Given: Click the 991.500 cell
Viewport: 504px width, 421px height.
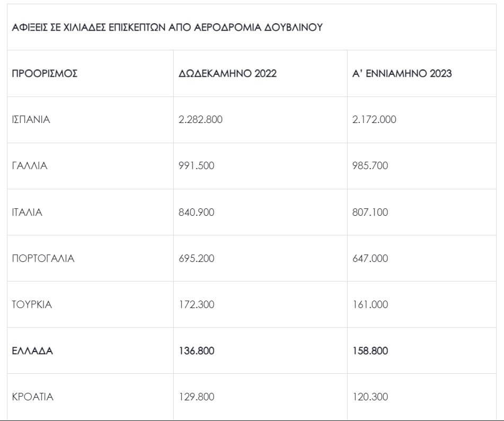Looking at the screenshot, I should [x=197, y=166].
